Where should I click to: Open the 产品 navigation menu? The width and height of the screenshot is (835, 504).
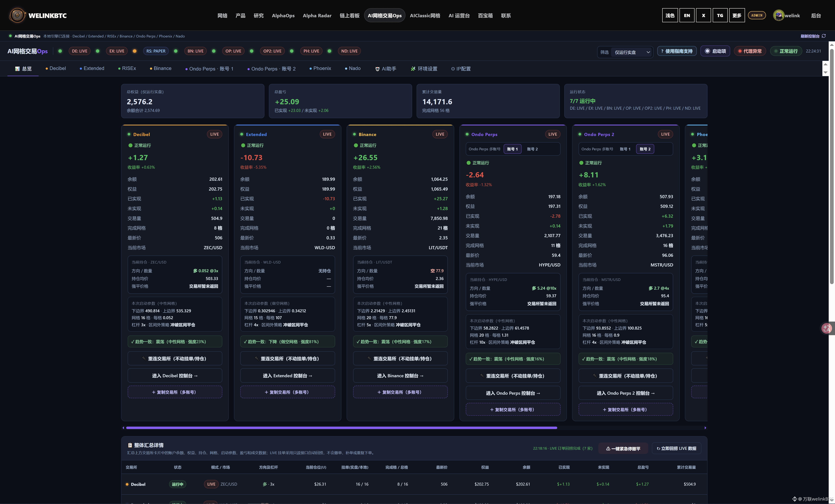(x=240, y=16)
